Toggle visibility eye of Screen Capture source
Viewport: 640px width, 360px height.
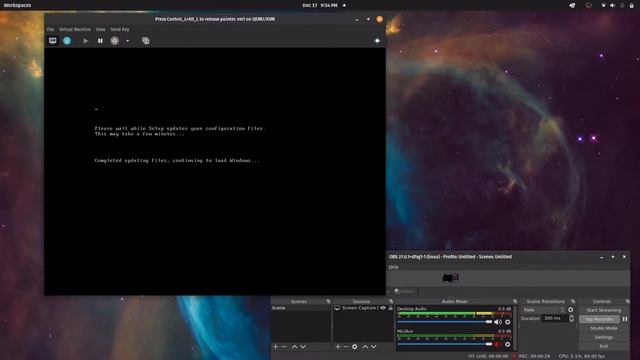(x=383, y=308)
